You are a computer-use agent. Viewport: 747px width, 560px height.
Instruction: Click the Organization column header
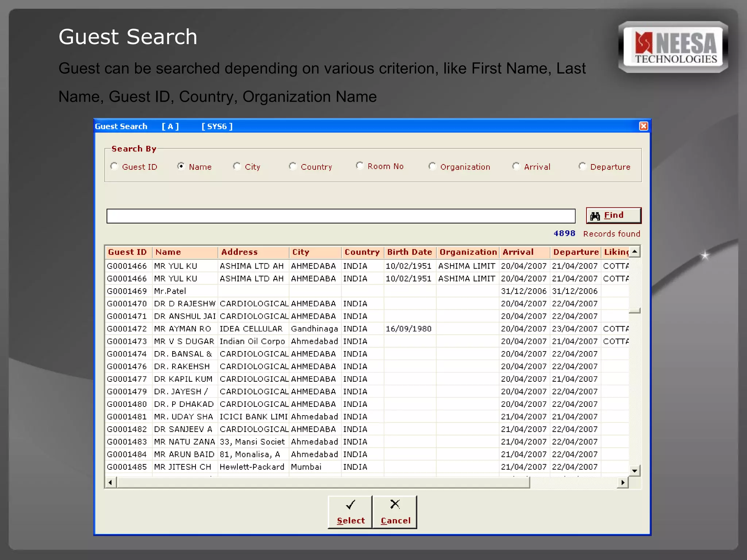click(x=468, y=252)
